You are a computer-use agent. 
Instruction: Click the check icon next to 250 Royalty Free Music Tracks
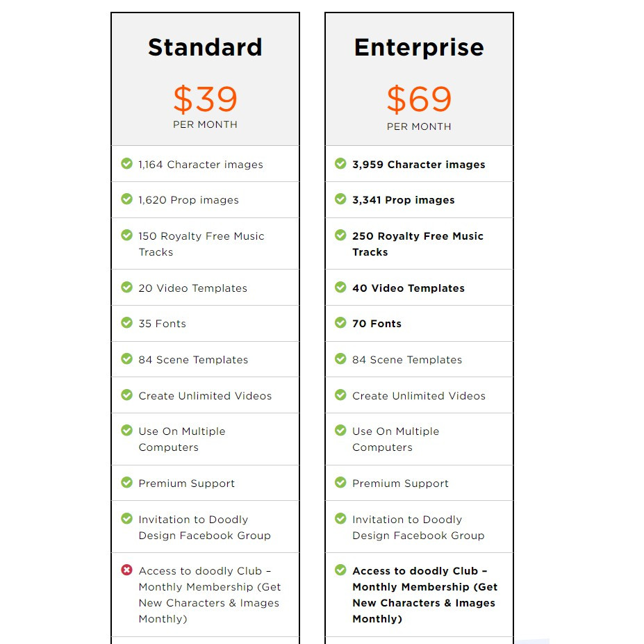point(340,236)
